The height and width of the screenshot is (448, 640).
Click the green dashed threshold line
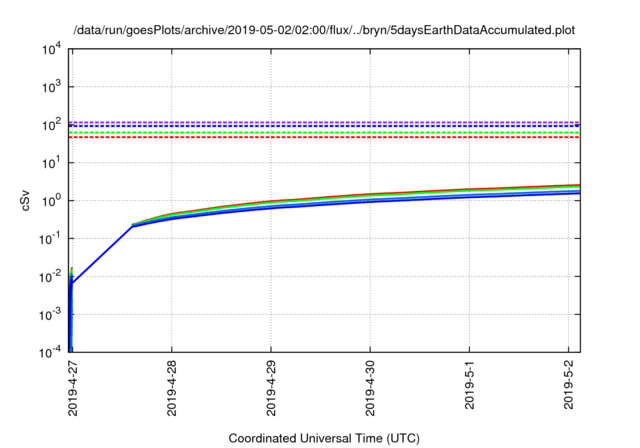point(324,133)
